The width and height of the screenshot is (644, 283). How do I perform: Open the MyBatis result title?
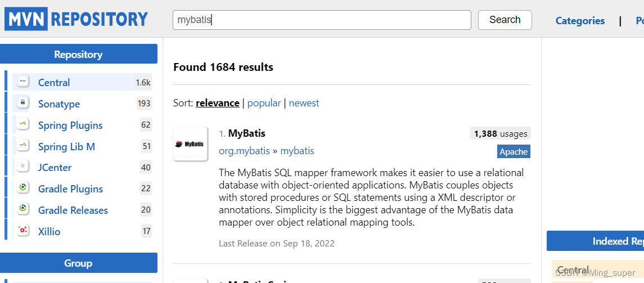247,133
